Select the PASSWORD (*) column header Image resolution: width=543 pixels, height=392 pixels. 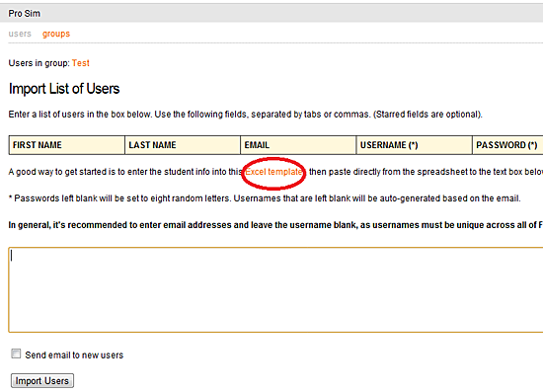tap(507, 145)
